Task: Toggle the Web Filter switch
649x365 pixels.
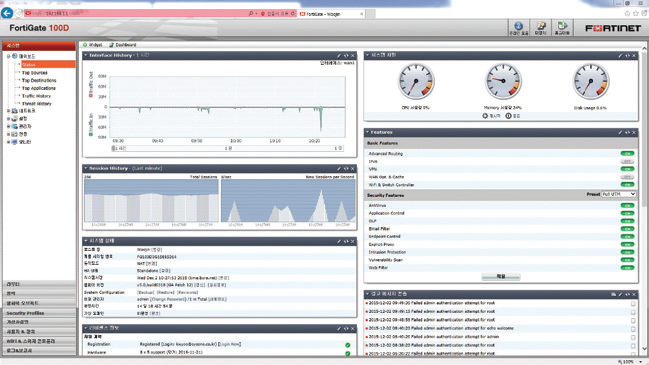Action: 627,268
